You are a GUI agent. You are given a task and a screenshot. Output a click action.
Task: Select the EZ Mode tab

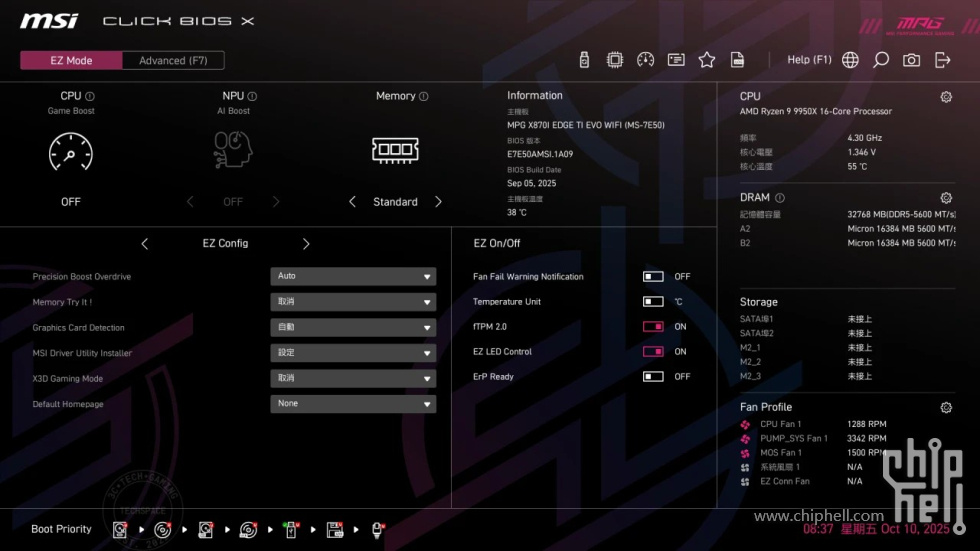point(71,61)
